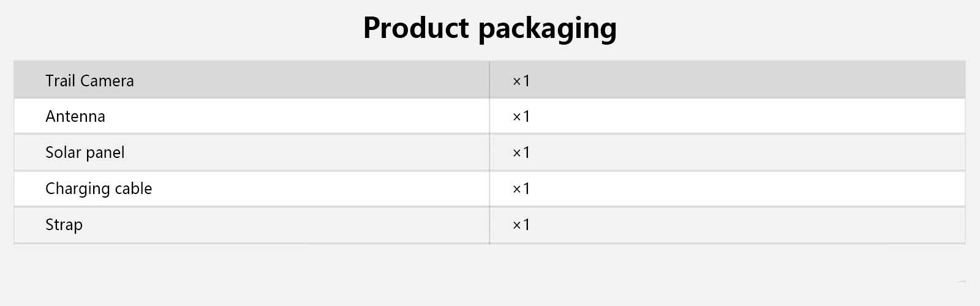Screen dimensions: 980x306
Task: Select the Charging cable quantity ×1
Action: coord(521,188)
